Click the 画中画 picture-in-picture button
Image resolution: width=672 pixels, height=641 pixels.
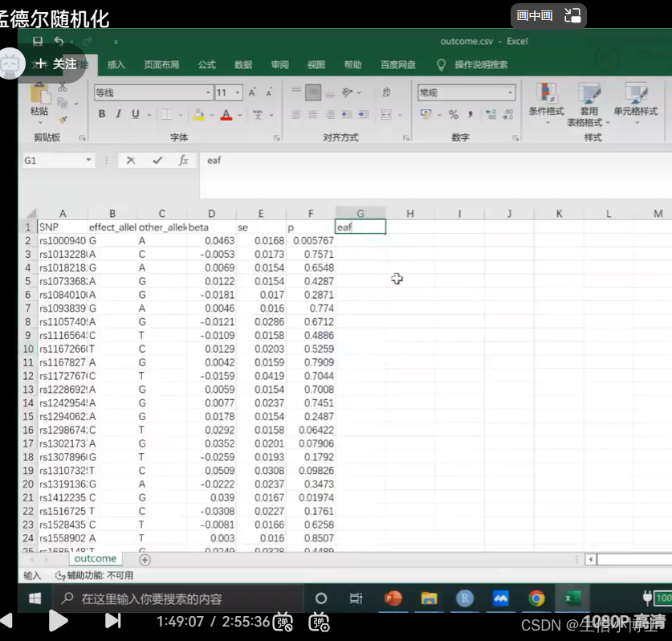click(x=548, y=16)
